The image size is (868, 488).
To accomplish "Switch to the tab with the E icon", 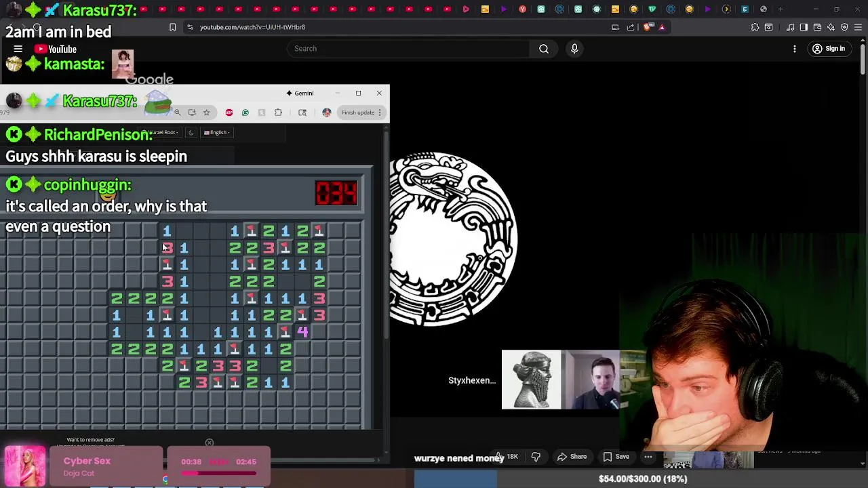I will 745,9.
